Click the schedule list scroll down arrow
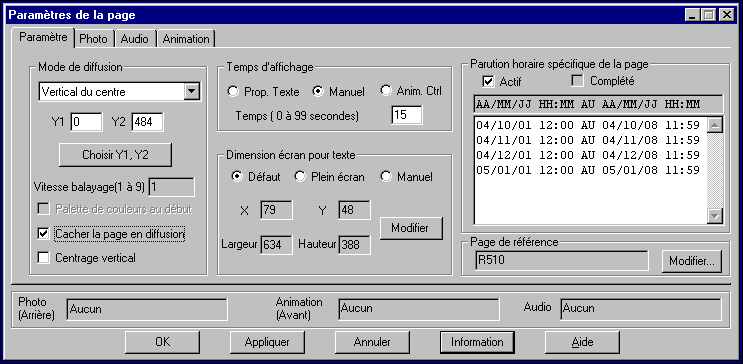Viewport: 743px width, 364px height. click(x=714, y=215)
